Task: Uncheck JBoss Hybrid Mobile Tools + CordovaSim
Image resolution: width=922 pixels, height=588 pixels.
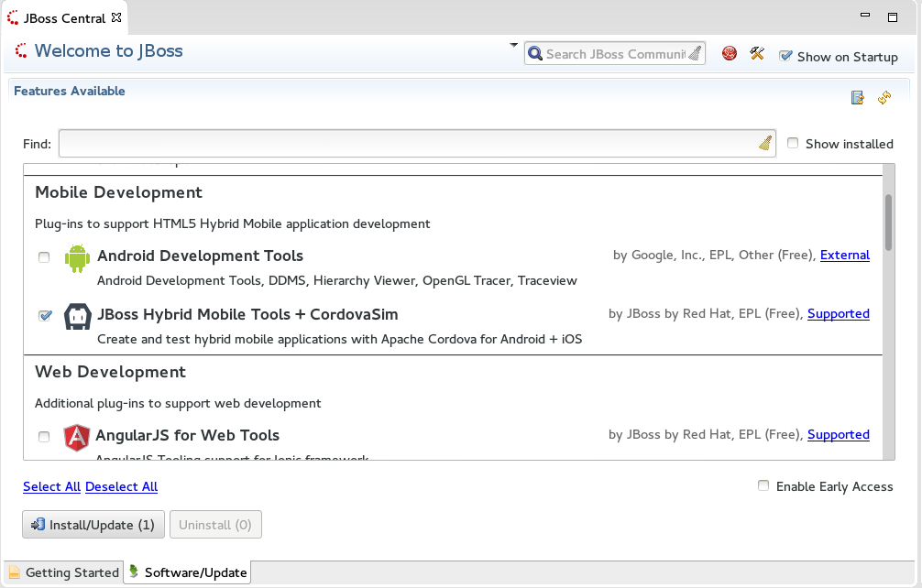Action: (45, 316)
